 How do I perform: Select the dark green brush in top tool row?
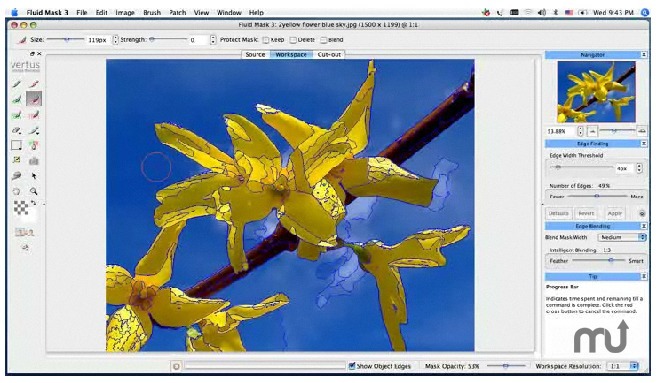click(x=16, y=84)
